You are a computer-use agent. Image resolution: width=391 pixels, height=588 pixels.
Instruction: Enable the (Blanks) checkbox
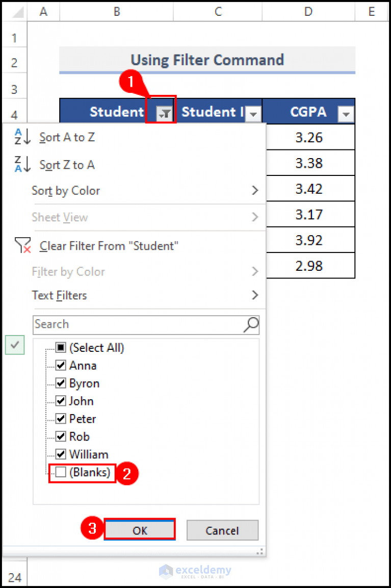tap(60, 472)
